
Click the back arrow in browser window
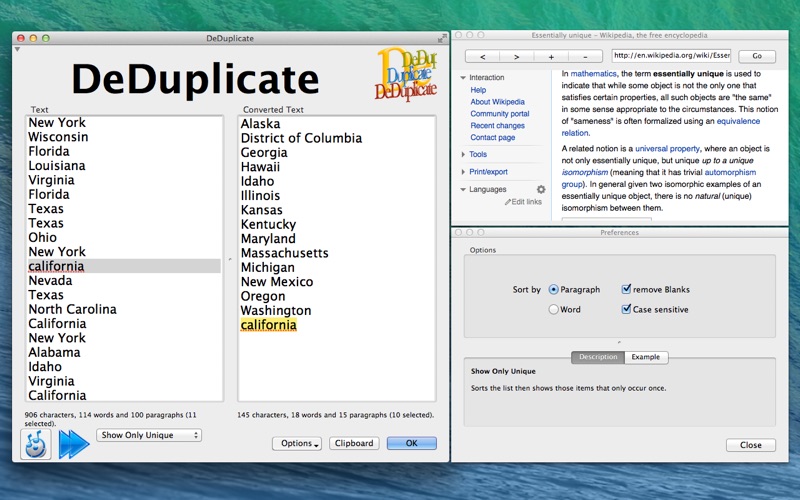[x=482, y=57]
